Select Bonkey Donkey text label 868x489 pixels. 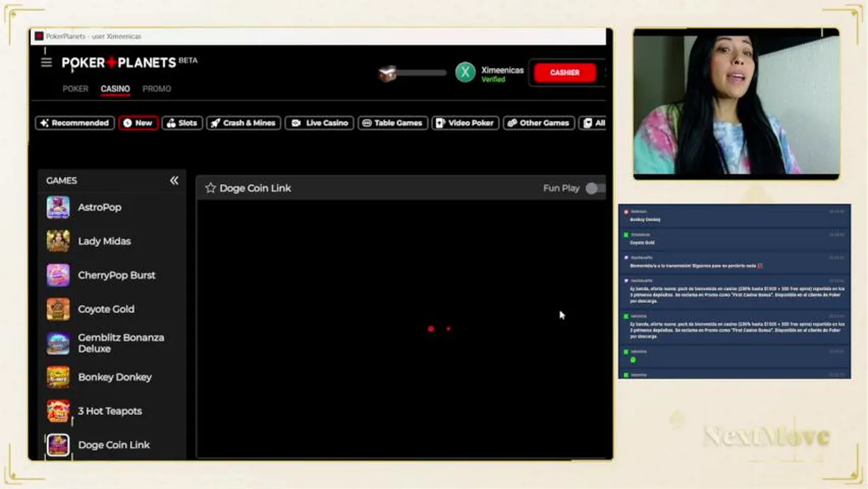[x=115, y=377]
